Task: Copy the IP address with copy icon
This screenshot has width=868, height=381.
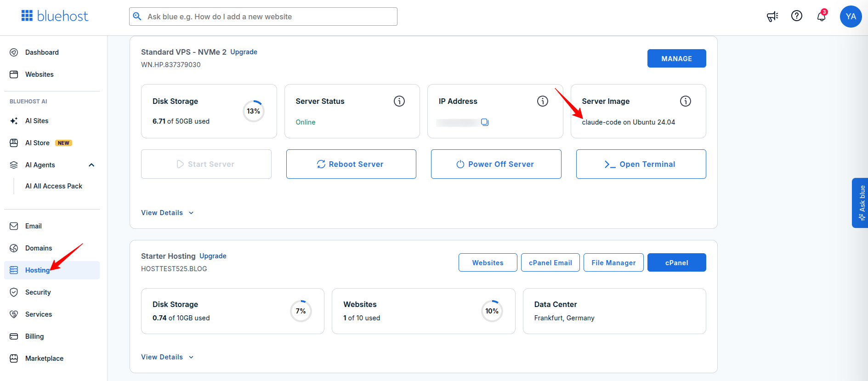Action: tap(485, 122)
